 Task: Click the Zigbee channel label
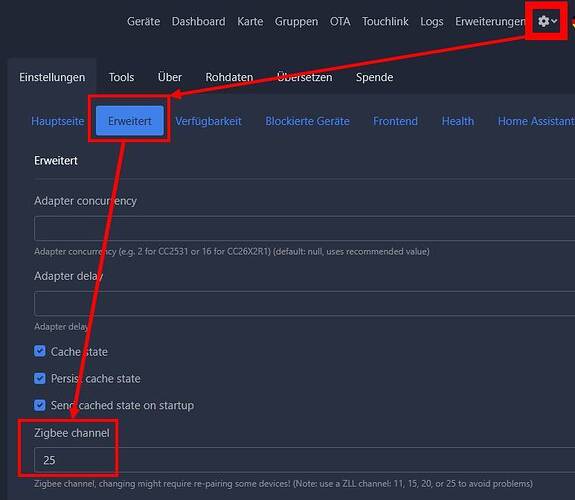pos(72,433)
